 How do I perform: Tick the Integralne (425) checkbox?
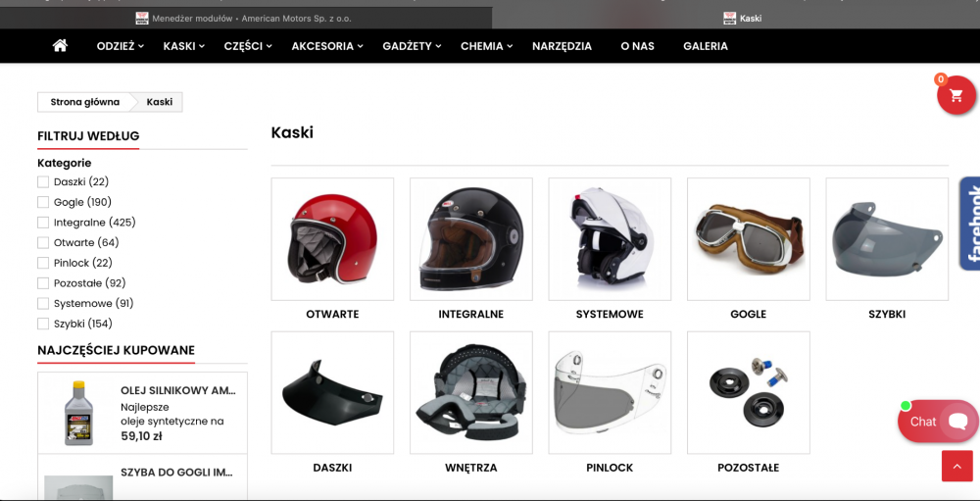coord(43,223)
